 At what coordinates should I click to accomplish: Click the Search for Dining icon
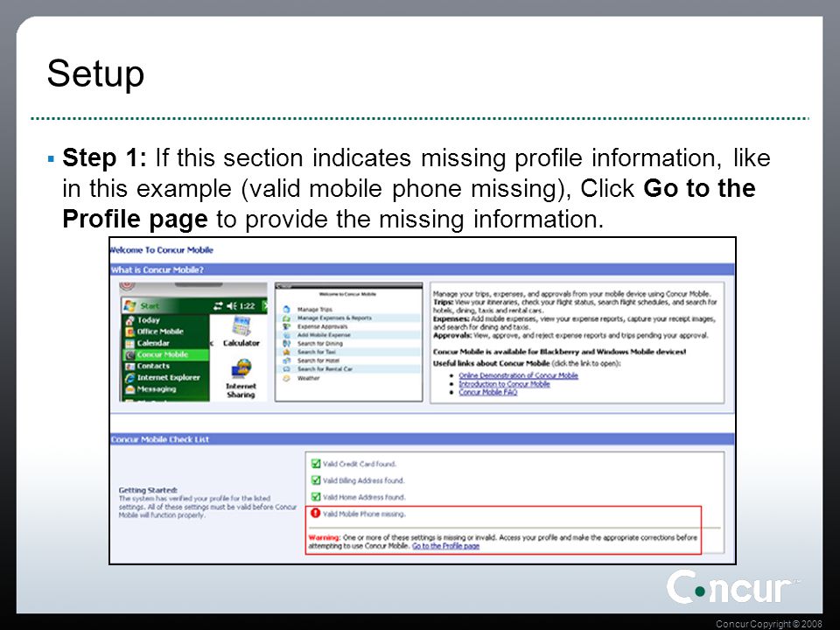pyautogui.click(x=287, y=343)
